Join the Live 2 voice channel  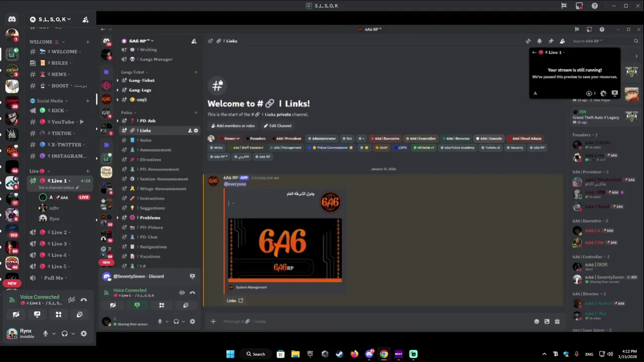pos(59,232)
